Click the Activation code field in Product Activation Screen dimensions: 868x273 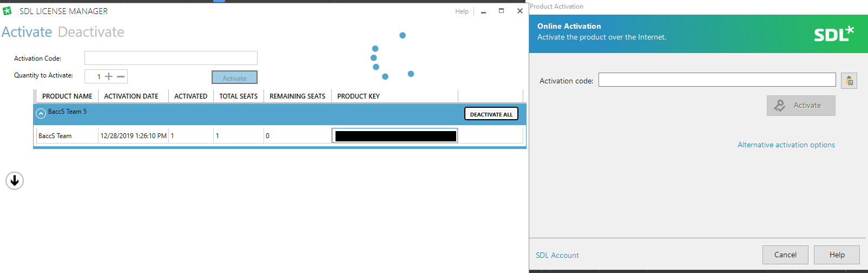point(717,80)
